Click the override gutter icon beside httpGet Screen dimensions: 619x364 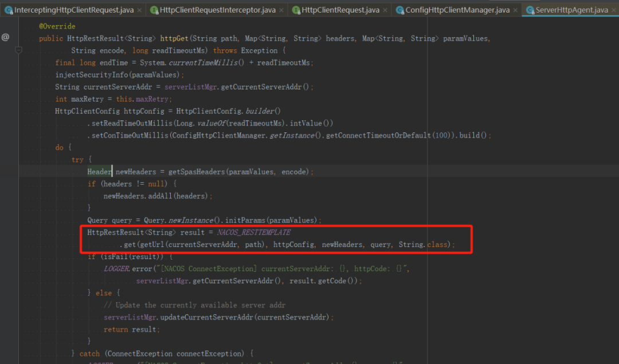(6, 37)
